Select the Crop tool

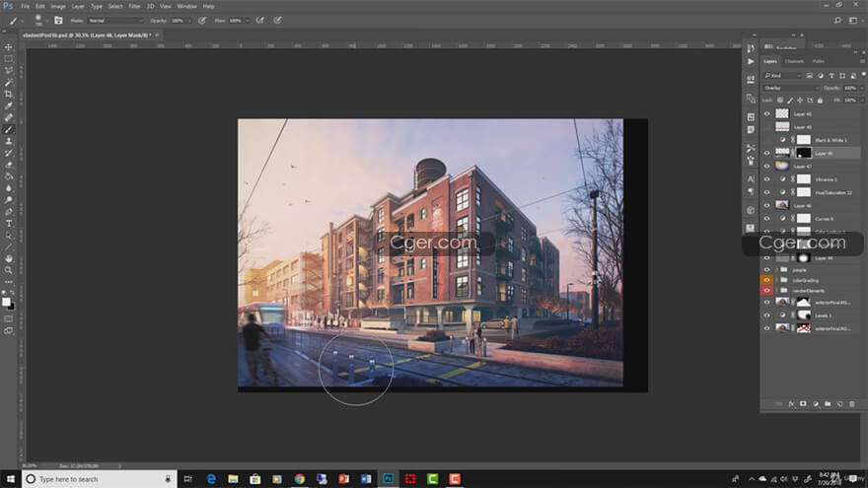tap(9, 94)
